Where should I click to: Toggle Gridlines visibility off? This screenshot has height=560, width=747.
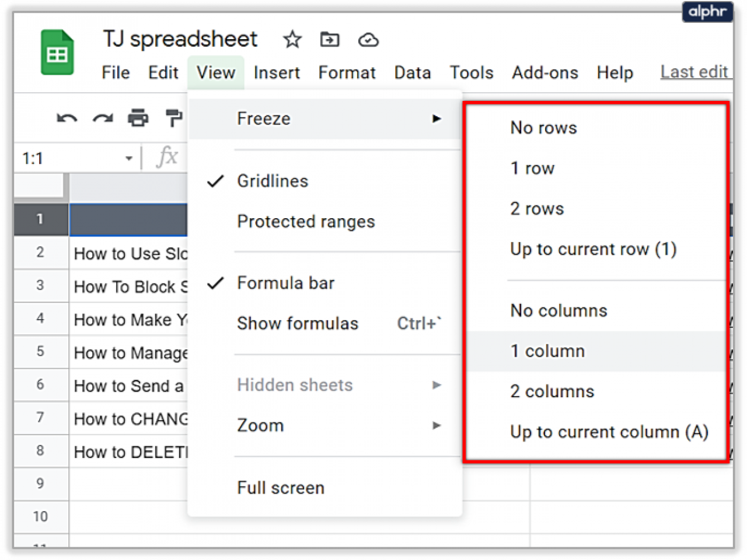pos(273,181)
